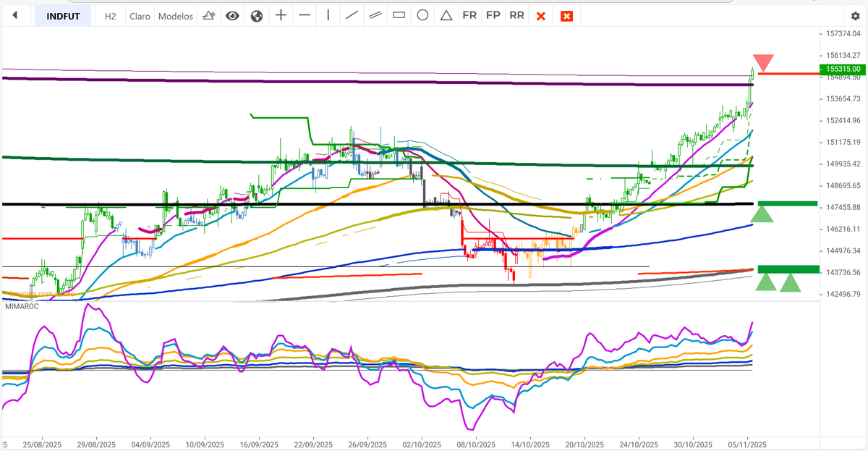Viewport: 868px width, 451px height.
Task: Click the back arrow in the toolbar
Action: click(14, 16)
